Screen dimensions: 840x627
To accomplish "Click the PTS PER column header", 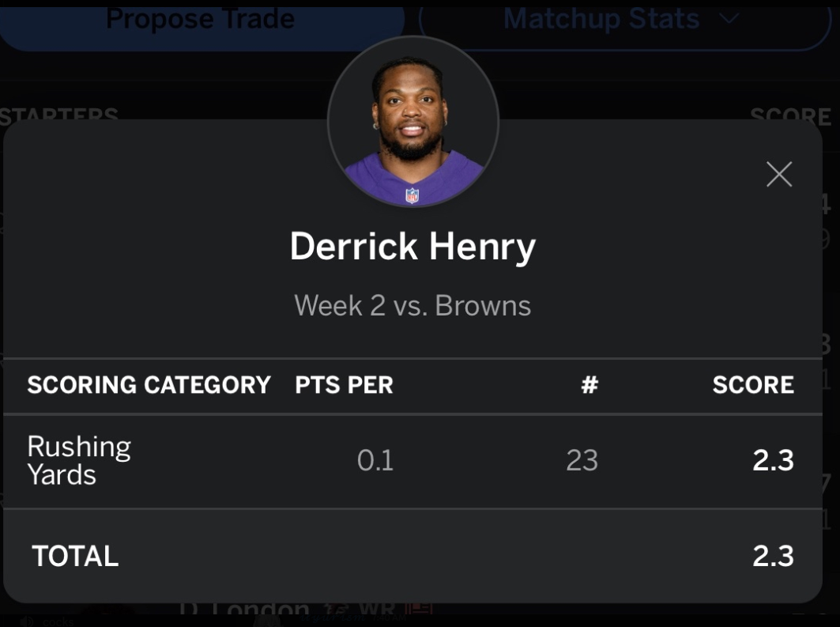I will pos(344,385).
